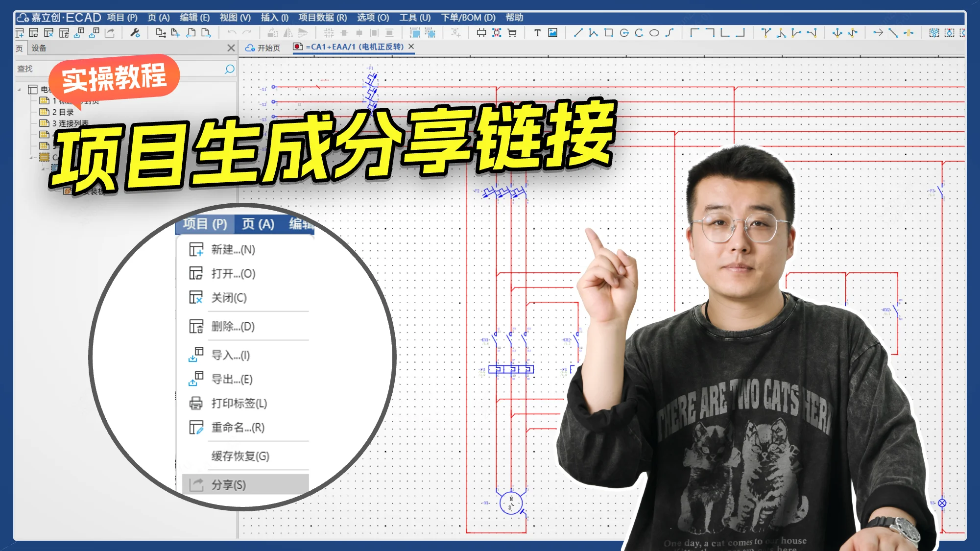Select the rectangle drawing tool
The image size is (980, 551).
609,33
